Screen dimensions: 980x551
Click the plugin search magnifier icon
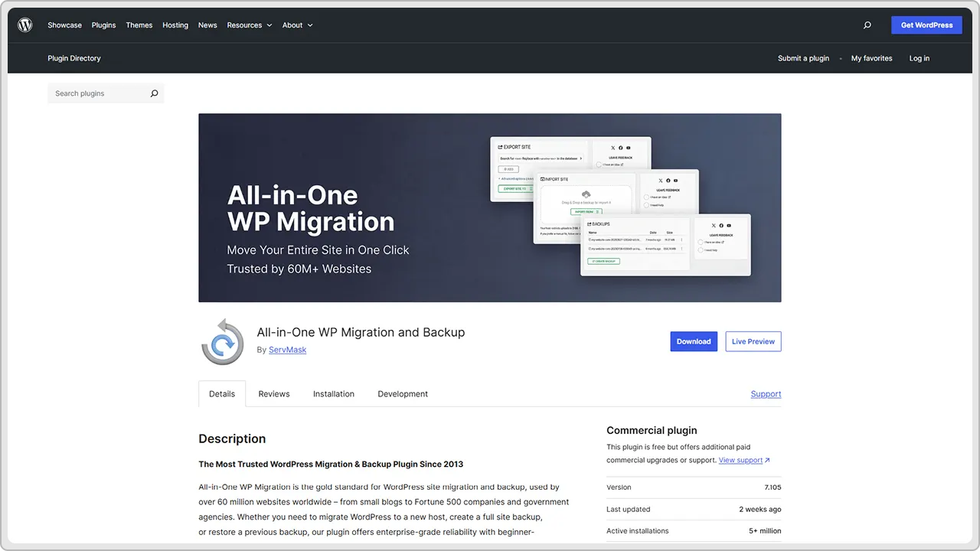point(154,93)
